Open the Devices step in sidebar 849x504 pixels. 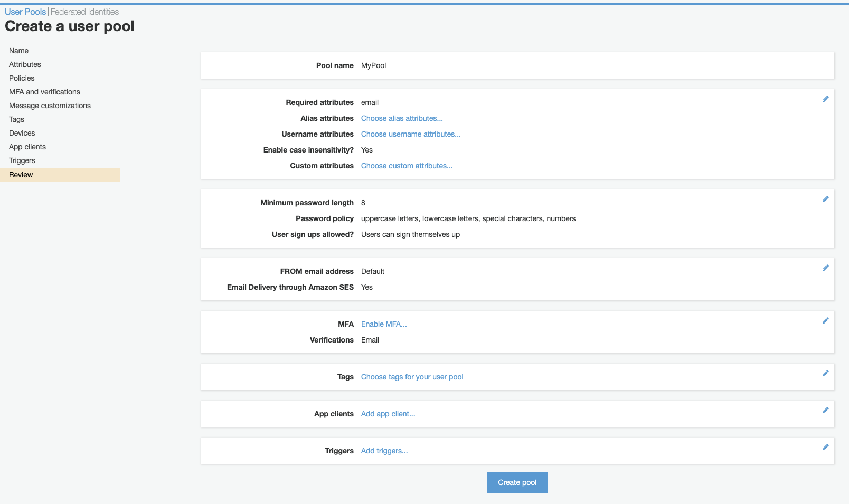(22, 133)
